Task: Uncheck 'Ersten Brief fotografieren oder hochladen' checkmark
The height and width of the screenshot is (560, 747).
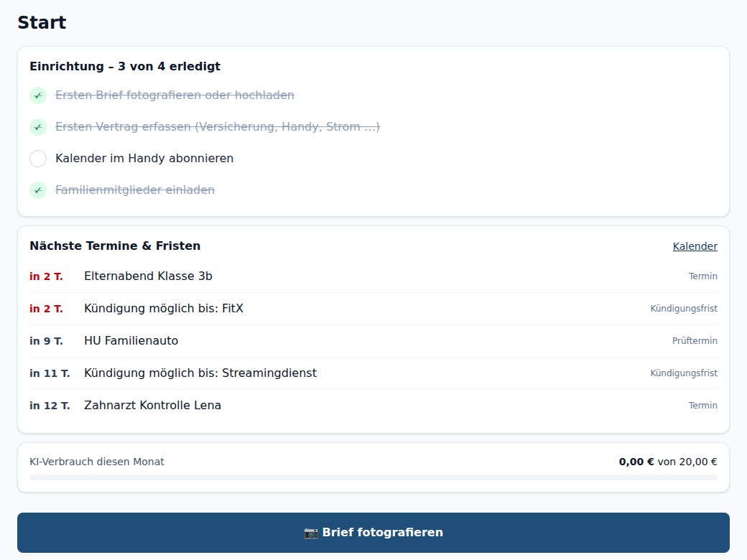Action: [38, 95]
